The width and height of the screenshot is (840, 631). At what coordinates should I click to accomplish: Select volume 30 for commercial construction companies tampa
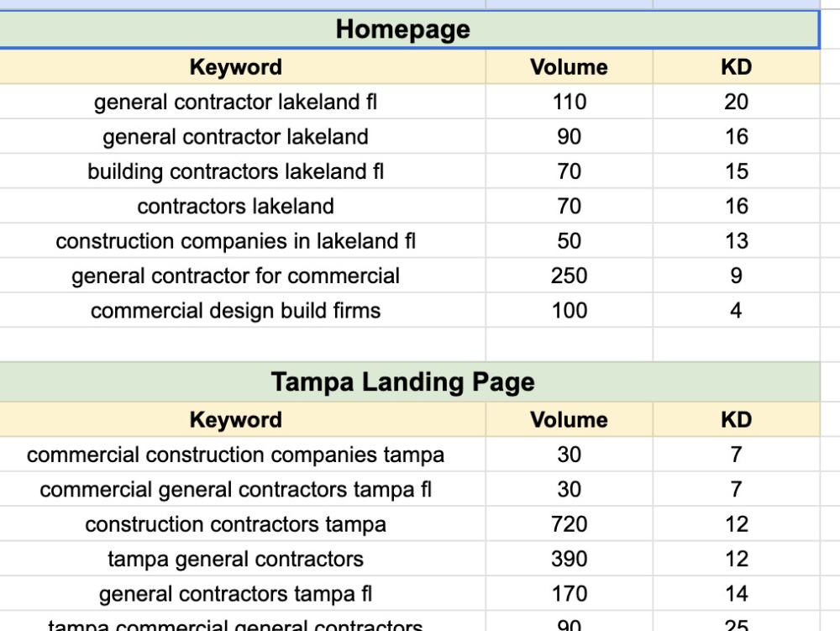click(x=569, y=455)
